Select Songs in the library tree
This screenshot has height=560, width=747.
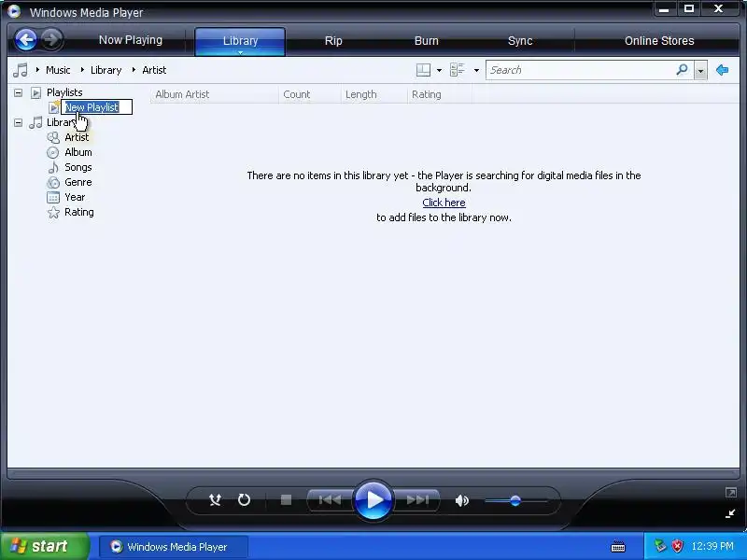[x=78, y=168]
